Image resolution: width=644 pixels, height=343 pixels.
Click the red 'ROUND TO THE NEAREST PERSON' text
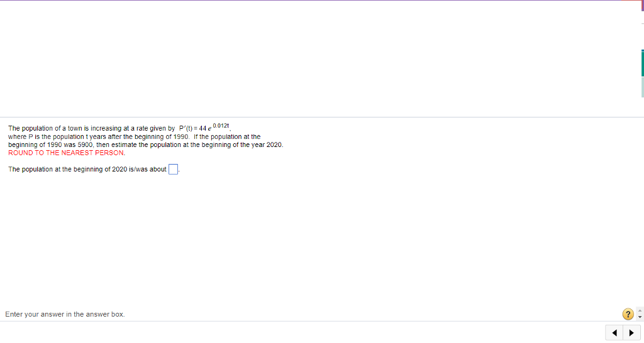click(x=67, y=153)
